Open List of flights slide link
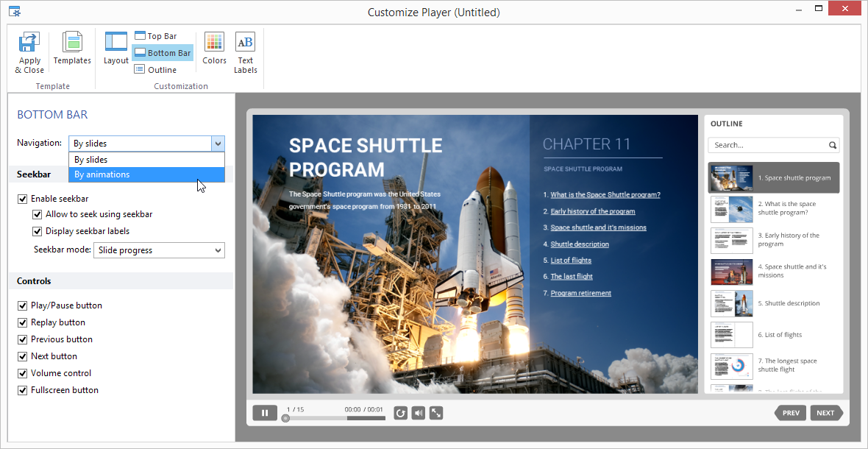 pos(571,261)
